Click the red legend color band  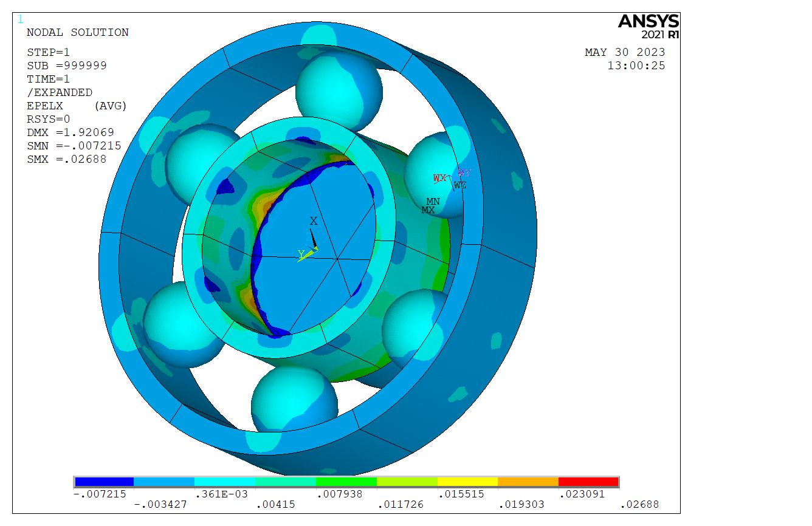[x=588, y=482]
